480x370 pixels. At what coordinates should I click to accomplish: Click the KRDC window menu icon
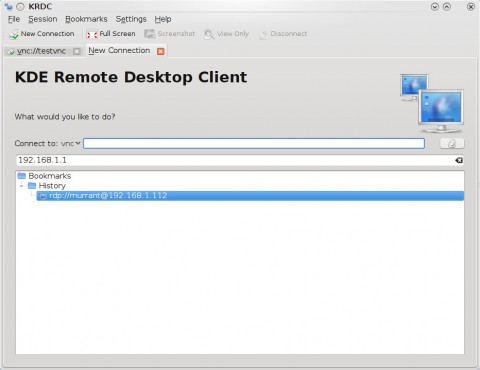8,6
